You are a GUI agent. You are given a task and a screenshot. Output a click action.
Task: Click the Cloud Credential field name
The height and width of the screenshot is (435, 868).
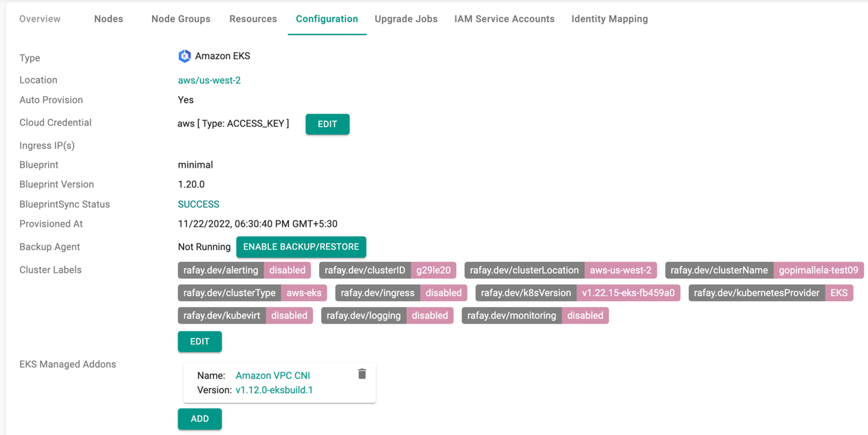(x=55, y=122)
